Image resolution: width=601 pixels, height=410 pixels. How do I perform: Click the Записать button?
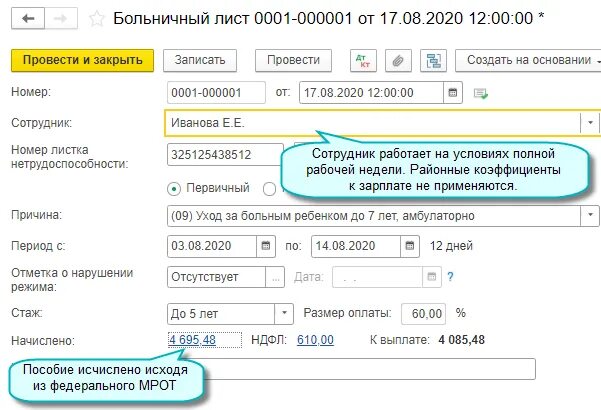(x=200, y=61)
